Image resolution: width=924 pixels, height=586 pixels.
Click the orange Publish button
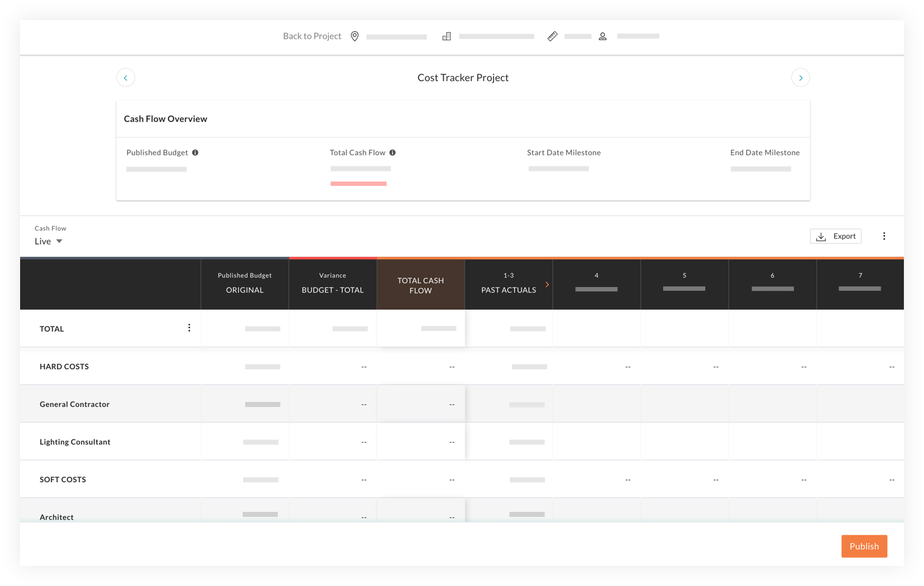(864, 546)
